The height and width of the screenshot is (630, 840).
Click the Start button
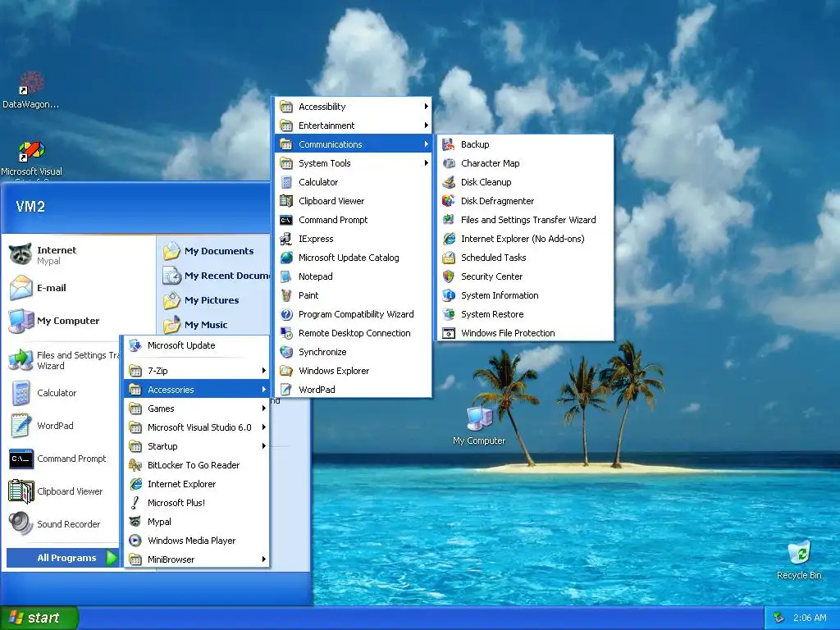pos(39,618)
